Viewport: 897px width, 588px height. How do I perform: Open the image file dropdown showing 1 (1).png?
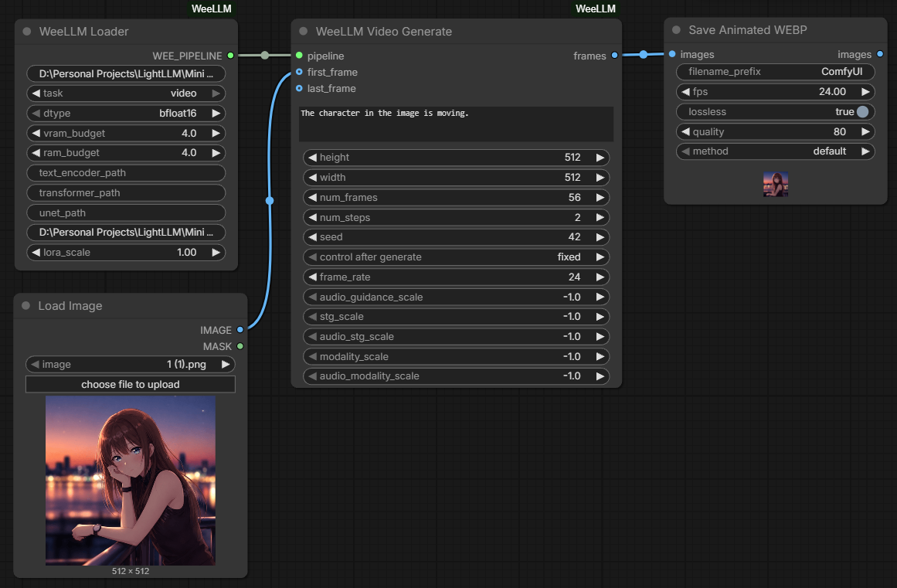pyautogui.click(x=131, y=365)
